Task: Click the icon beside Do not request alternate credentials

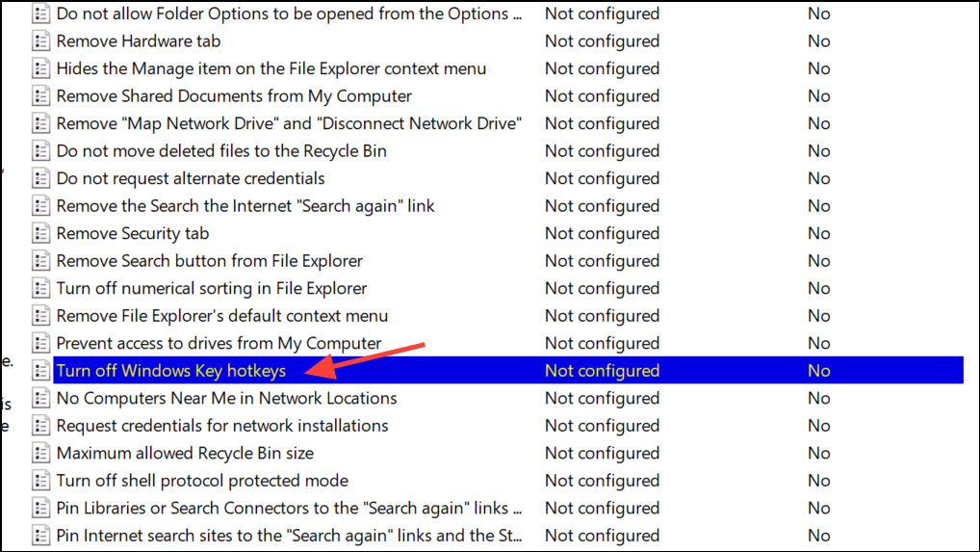Action: (40, 179)
